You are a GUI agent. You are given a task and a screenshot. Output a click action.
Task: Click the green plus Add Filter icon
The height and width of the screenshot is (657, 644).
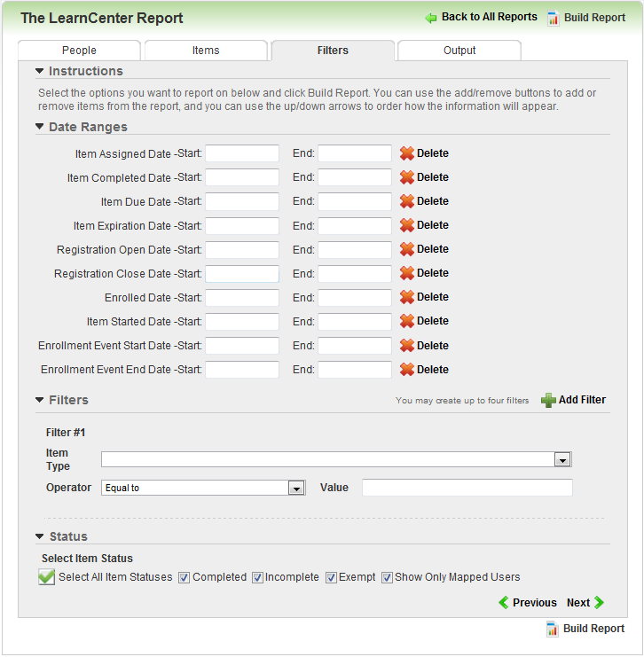coord(548,400)
